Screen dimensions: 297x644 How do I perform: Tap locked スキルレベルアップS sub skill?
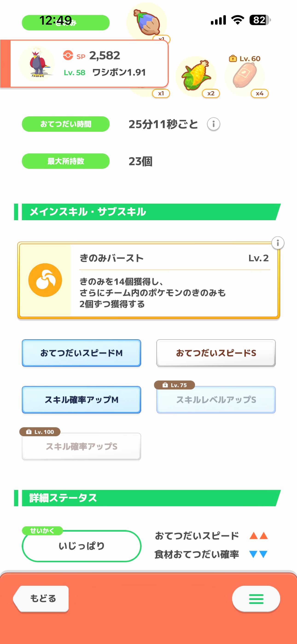(216, 400)
